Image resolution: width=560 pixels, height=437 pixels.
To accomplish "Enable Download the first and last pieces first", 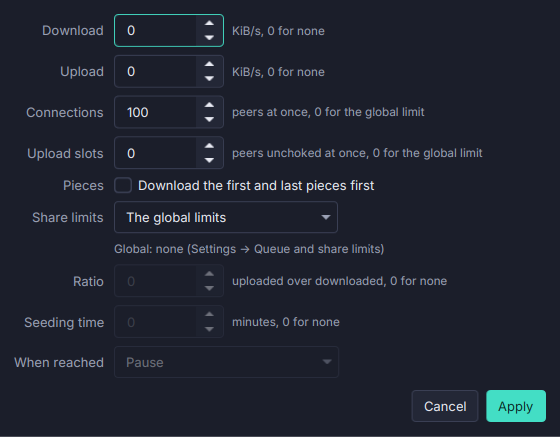I will 123,185.
